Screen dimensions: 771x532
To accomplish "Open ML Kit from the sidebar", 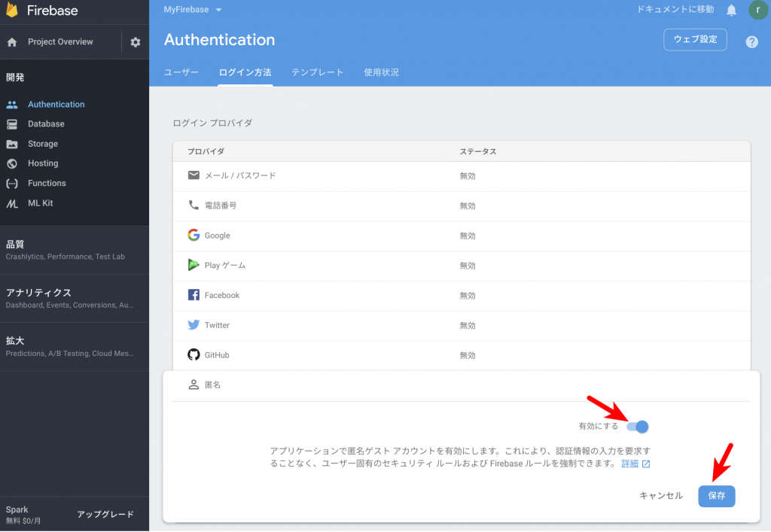I will [x=41, y=203].
